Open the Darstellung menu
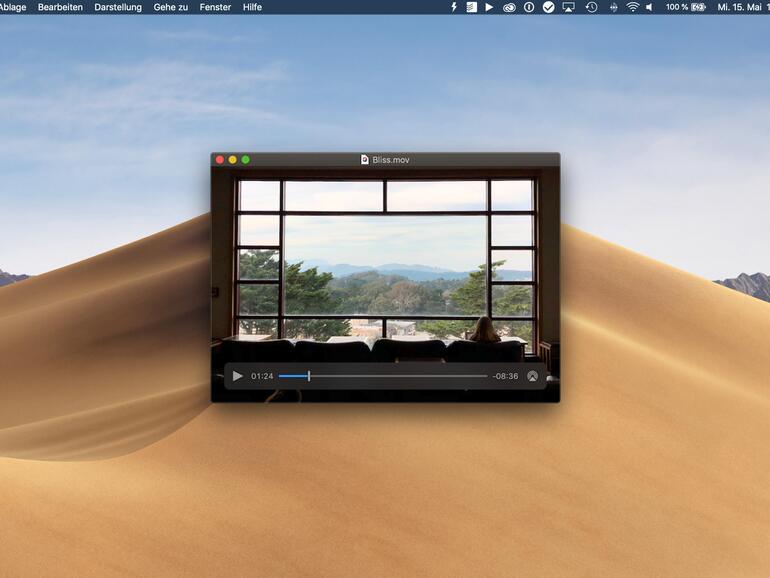 click(118, 7)
